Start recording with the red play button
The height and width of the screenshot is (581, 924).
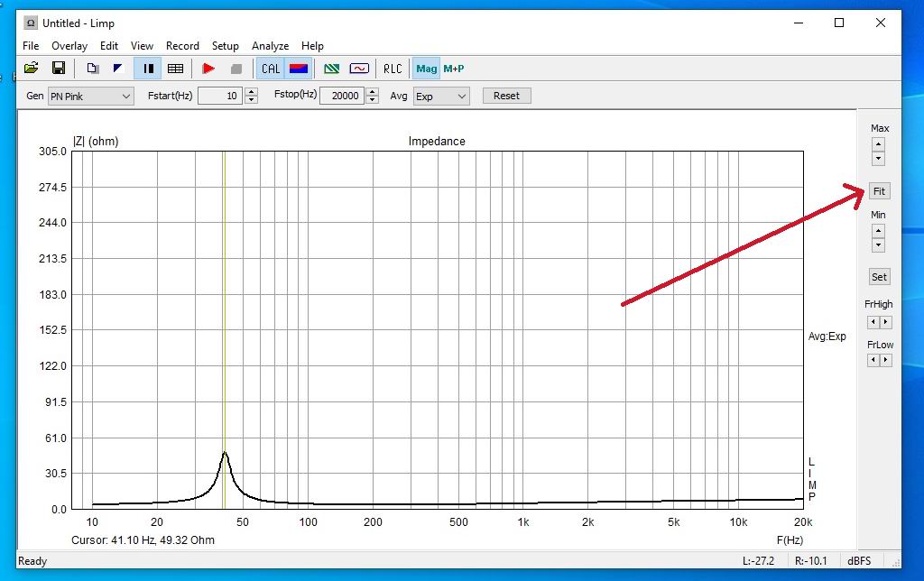point(208,69)
